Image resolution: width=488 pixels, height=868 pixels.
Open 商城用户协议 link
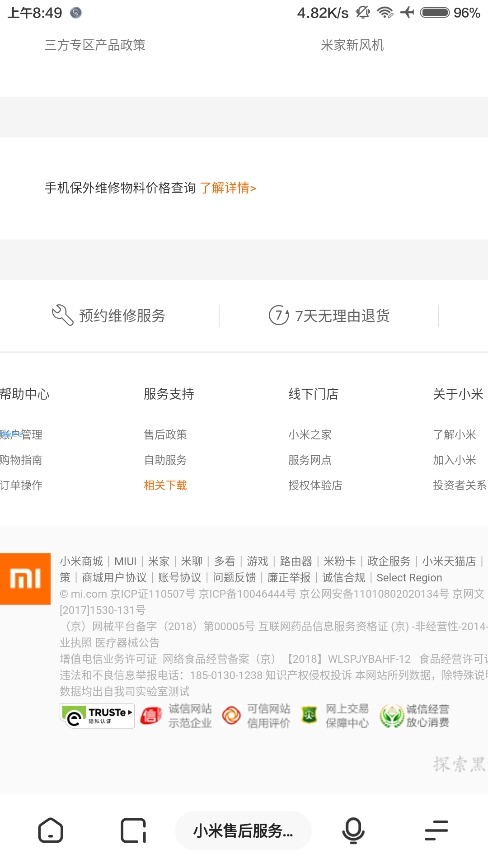[x=114, y=577]
